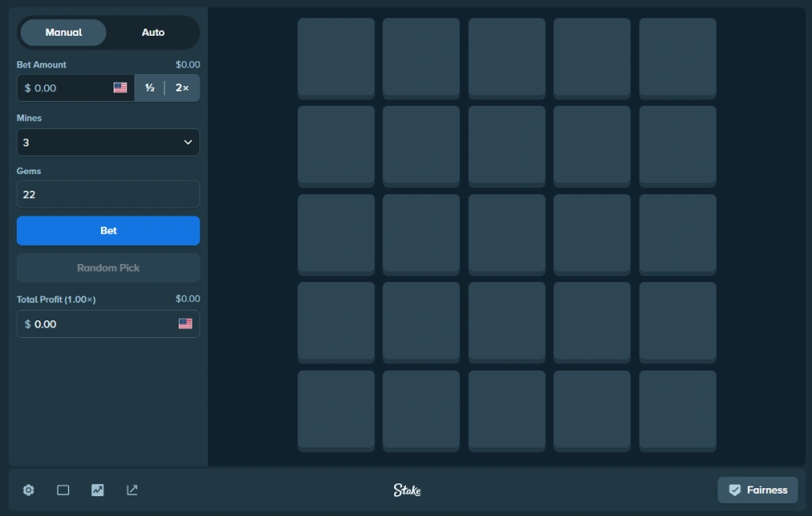Open the Fairness dialog
The width and height of the screenshot is (812, 516).
point(758,490)
